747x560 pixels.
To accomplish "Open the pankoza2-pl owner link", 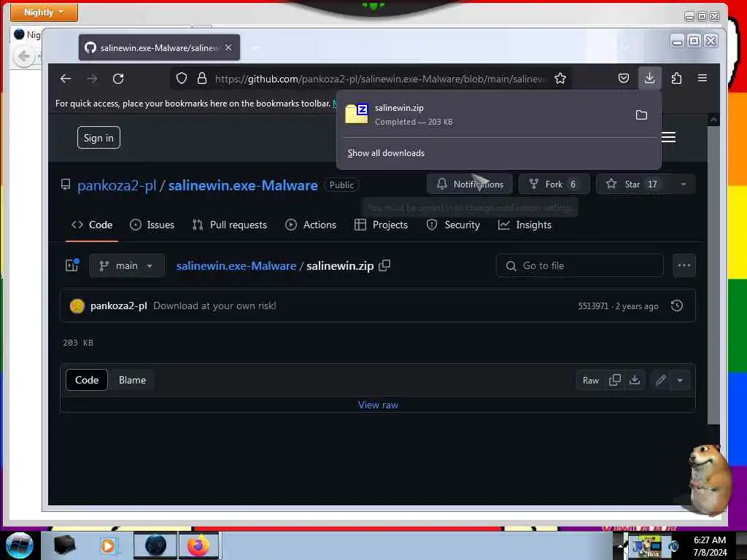I will 117,185.
